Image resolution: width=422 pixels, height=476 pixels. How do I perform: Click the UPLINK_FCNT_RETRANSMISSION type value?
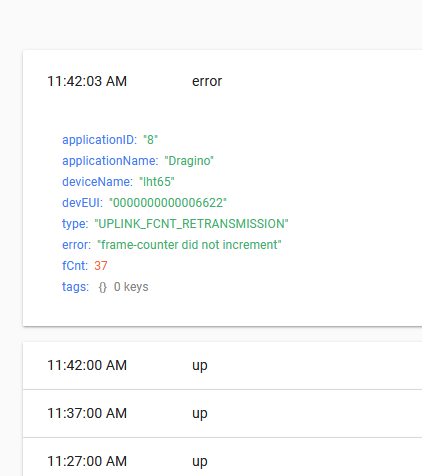pos(191,224)
